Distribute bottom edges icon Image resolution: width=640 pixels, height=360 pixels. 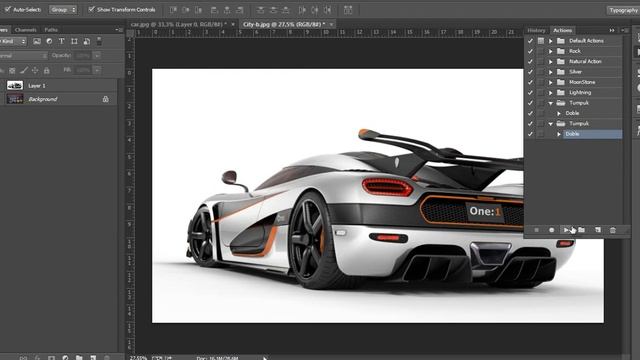[286, 10]
